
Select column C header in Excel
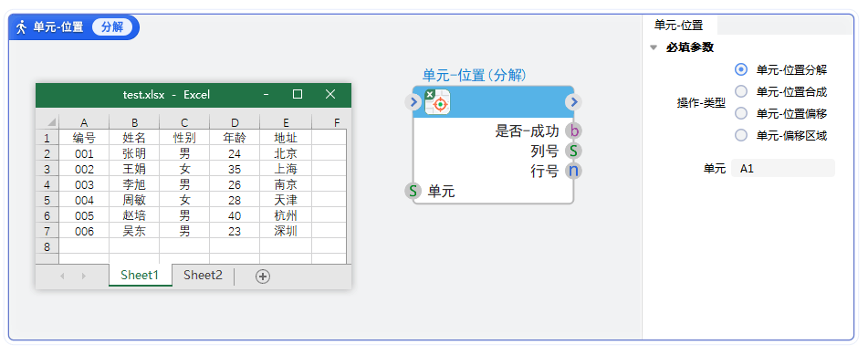pyautogui.click(x=184, y=122)
